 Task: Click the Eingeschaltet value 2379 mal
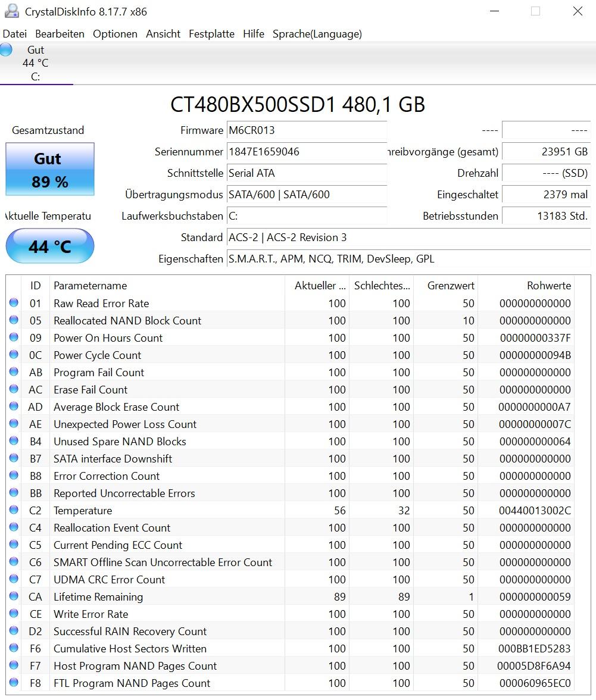coord(547,195)
